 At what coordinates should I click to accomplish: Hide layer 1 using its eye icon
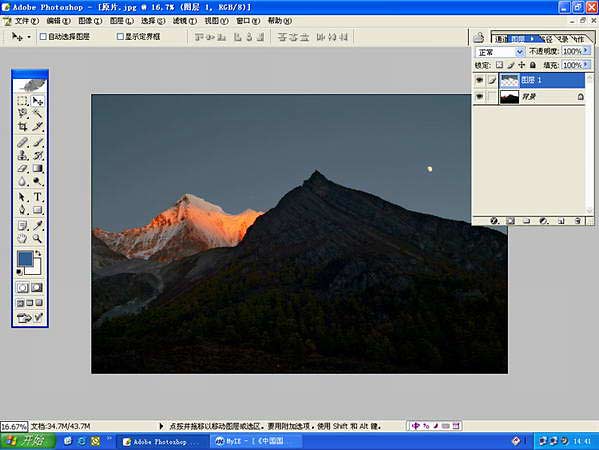click(479, 80)
